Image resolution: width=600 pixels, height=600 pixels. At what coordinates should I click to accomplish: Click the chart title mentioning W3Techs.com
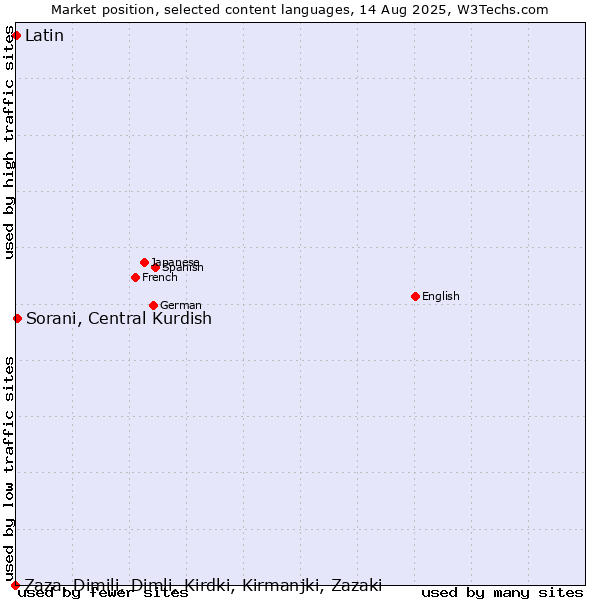click(300, 10)
